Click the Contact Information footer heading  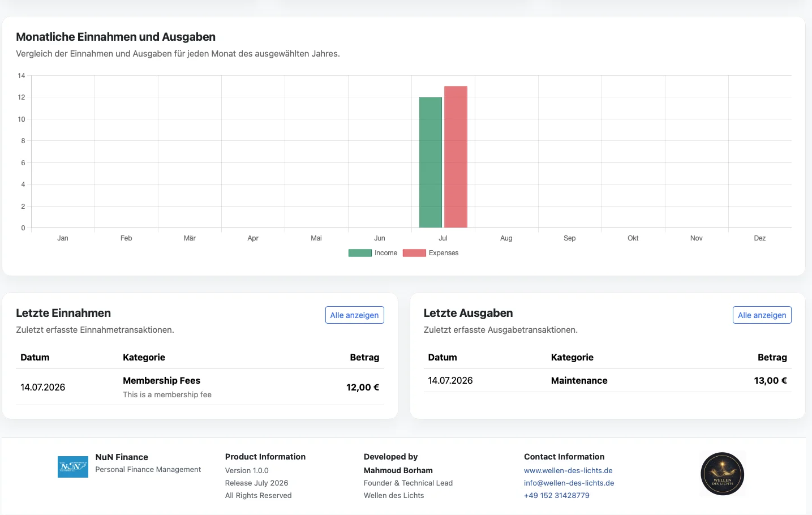pos(564,457)
